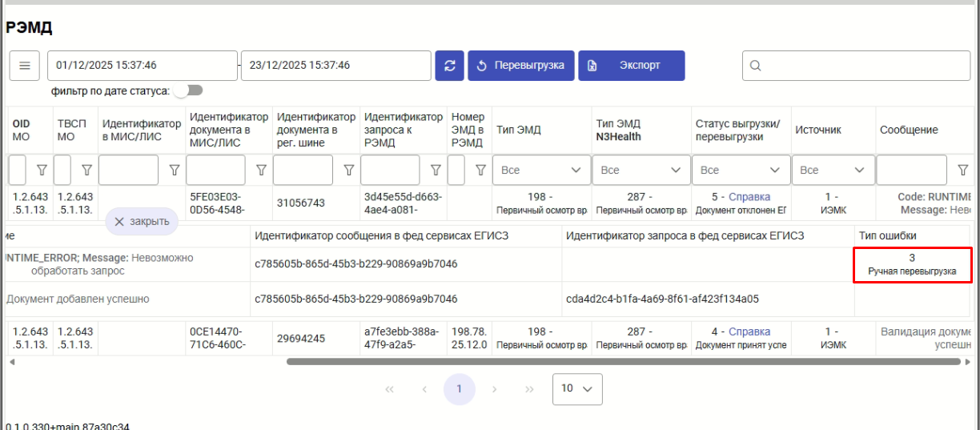
Task: Open the hamburger menu button
Action: [x=24, y=66]
